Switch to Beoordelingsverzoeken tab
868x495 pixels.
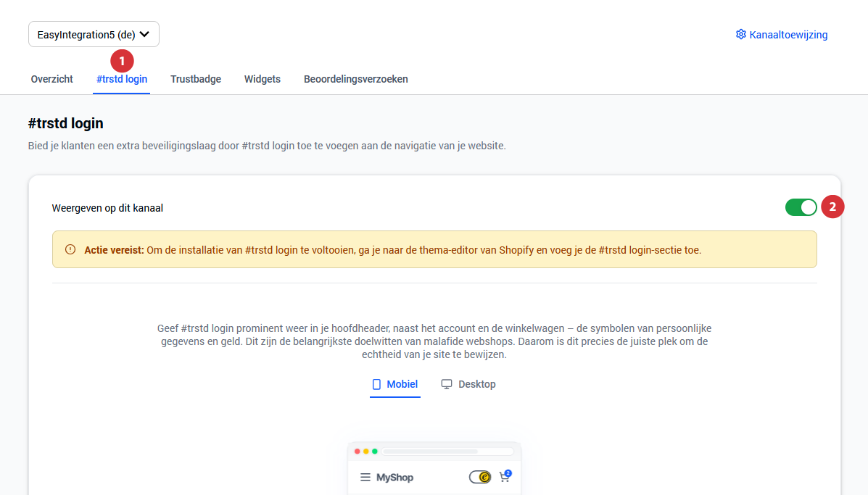(x=356, y=79)
